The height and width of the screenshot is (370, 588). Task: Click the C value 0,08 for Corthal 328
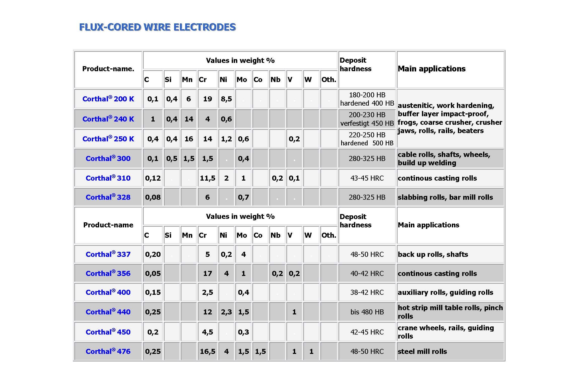(153, 197)
